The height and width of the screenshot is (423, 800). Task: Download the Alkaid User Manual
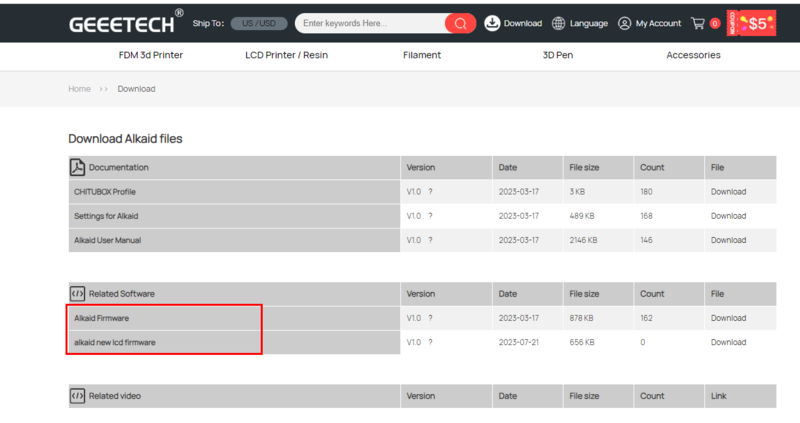729,240
